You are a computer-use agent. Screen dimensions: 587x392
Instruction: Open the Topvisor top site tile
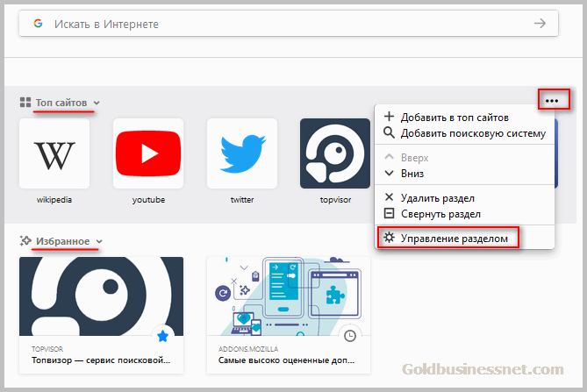coord(335,153)
